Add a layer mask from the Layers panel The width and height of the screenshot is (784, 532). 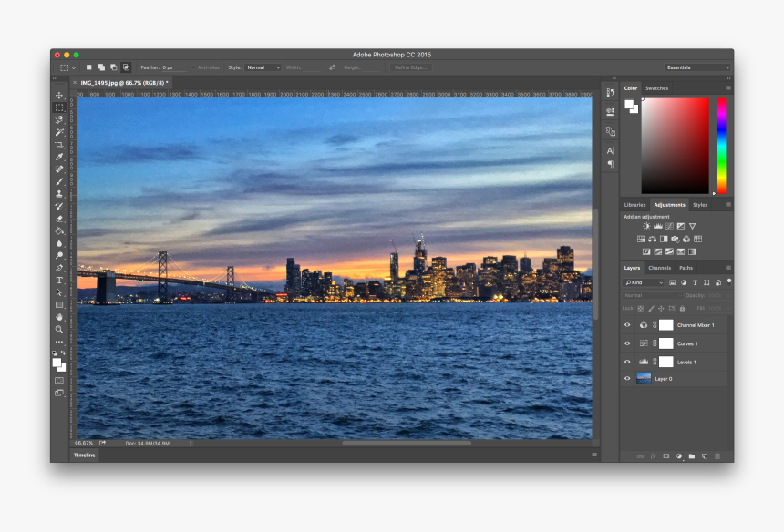click(665, 455)
